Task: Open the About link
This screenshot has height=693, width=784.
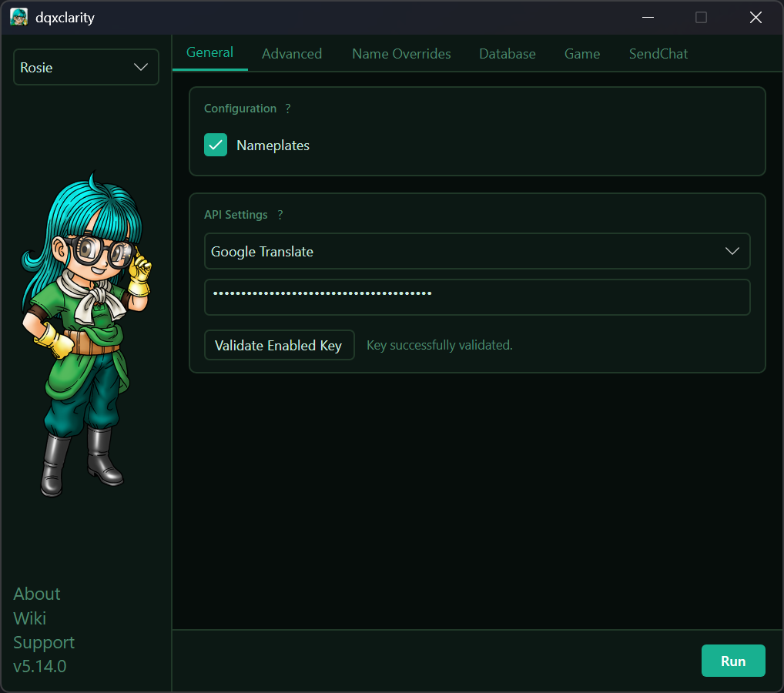Action: (x=36, y=594)
